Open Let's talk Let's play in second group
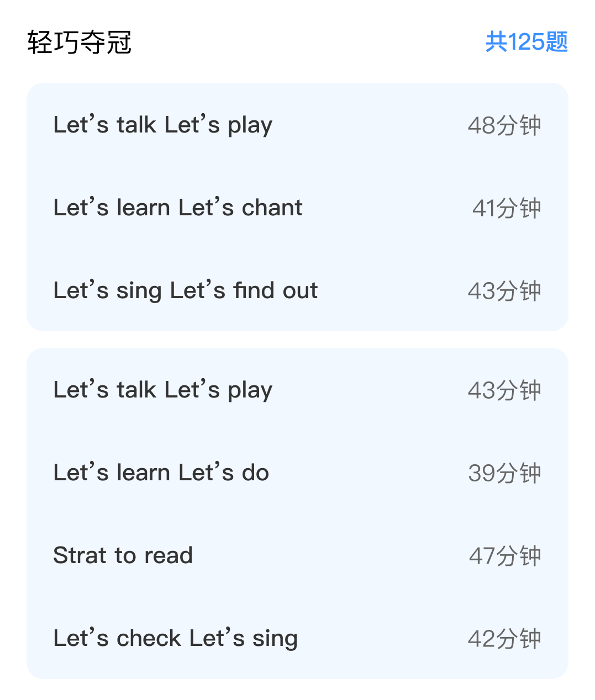This screenshot has height=700, width=595. coord(162,390)
